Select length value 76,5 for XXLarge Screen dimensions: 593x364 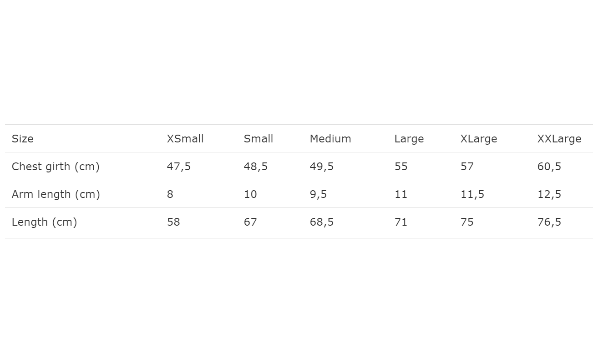[x=549, y=222]
